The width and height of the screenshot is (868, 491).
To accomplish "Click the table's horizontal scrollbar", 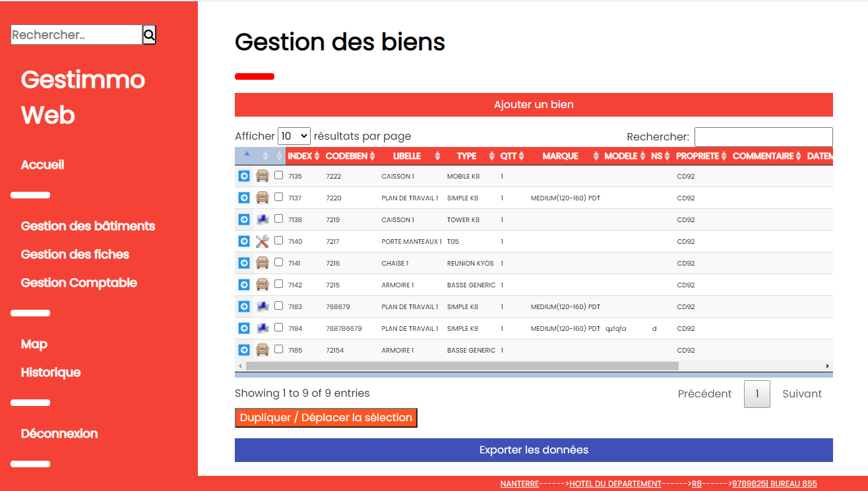I will 462,366.
